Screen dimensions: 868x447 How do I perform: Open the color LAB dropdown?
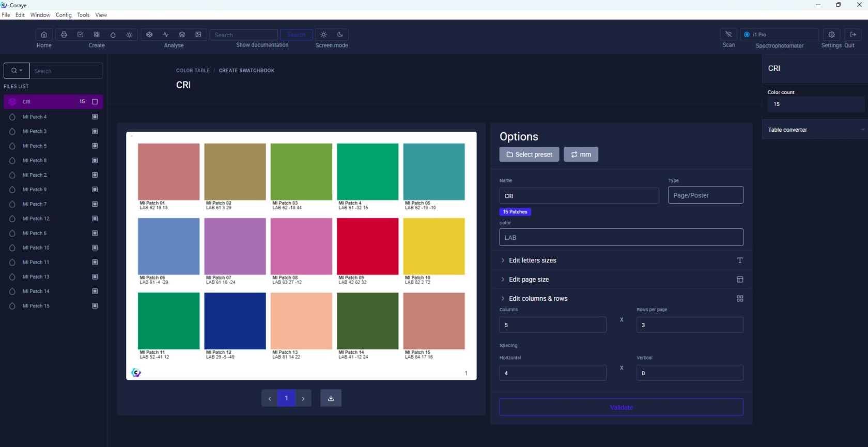[621, 237]
